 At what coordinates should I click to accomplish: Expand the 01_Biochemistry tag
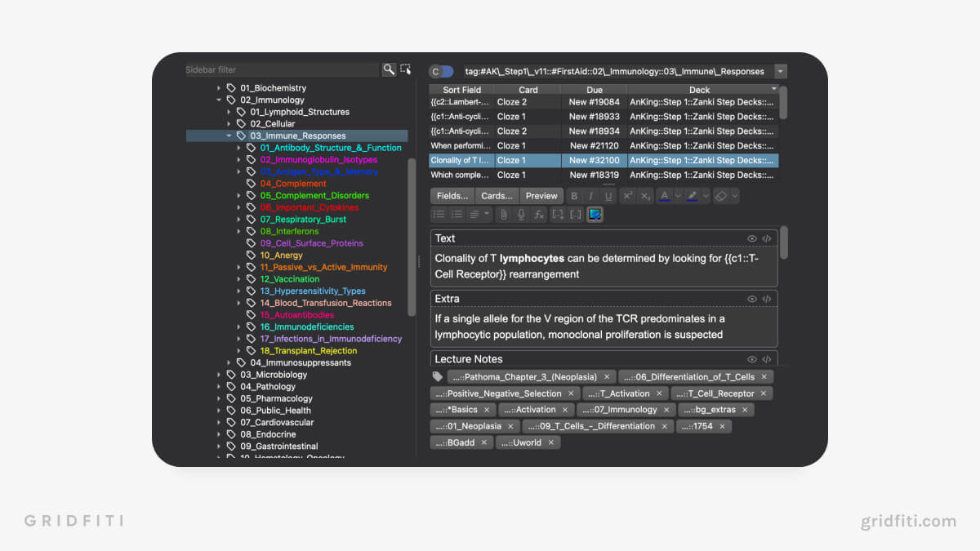(x=219, y=88)
